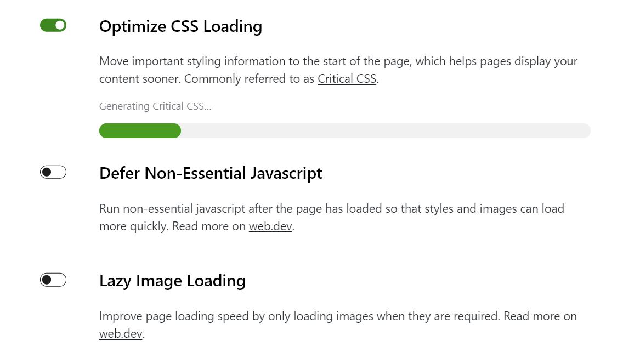The image size is (640, 364).
Task: Open web.dev link under Defer Non-Essential Javascript
Action: pos(270,226)
